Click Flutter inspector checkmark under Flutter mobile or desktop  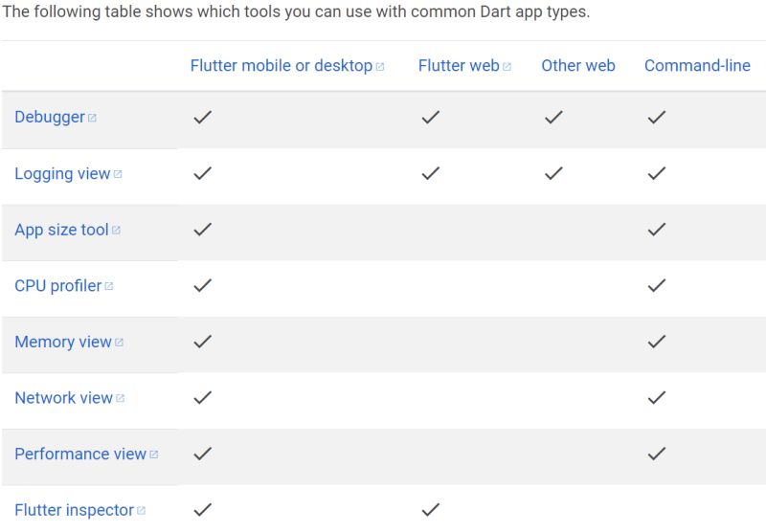point(203,510)
